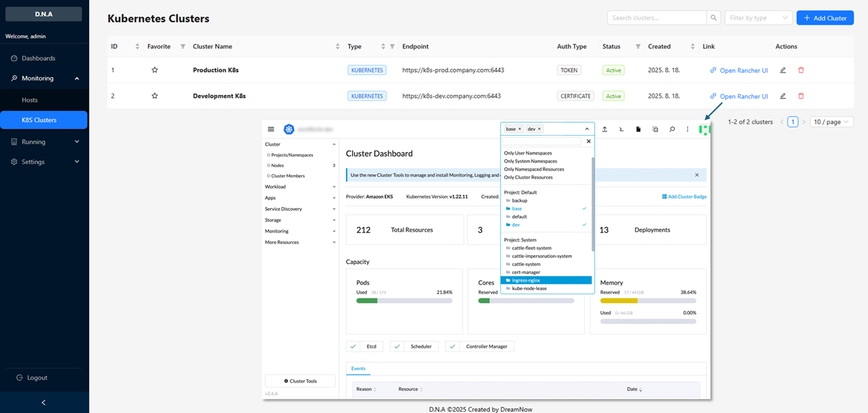Open the three-dot menu in Rancher header

[687, 129]
